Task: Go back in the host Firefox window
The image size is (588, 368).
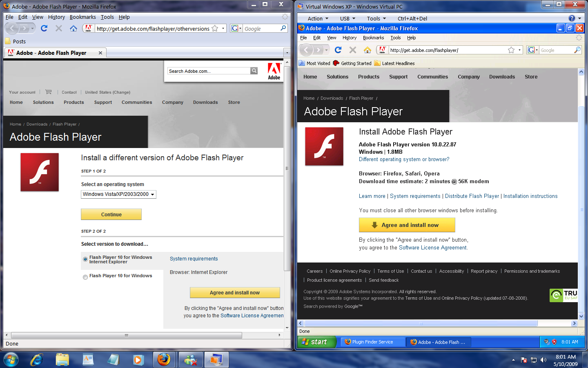Action: (12, 28)
